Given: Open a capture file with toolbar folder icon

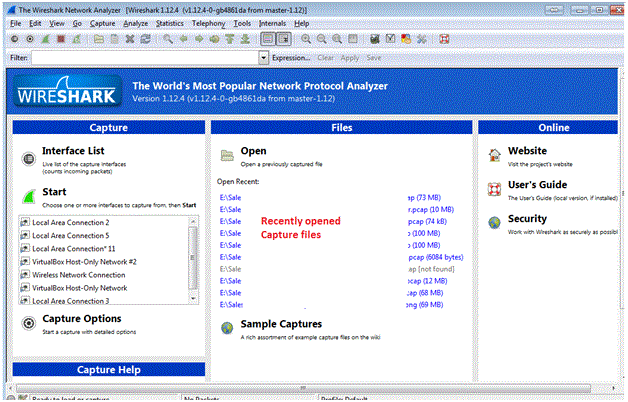Looking at the screenshot, I should (99, 39).
